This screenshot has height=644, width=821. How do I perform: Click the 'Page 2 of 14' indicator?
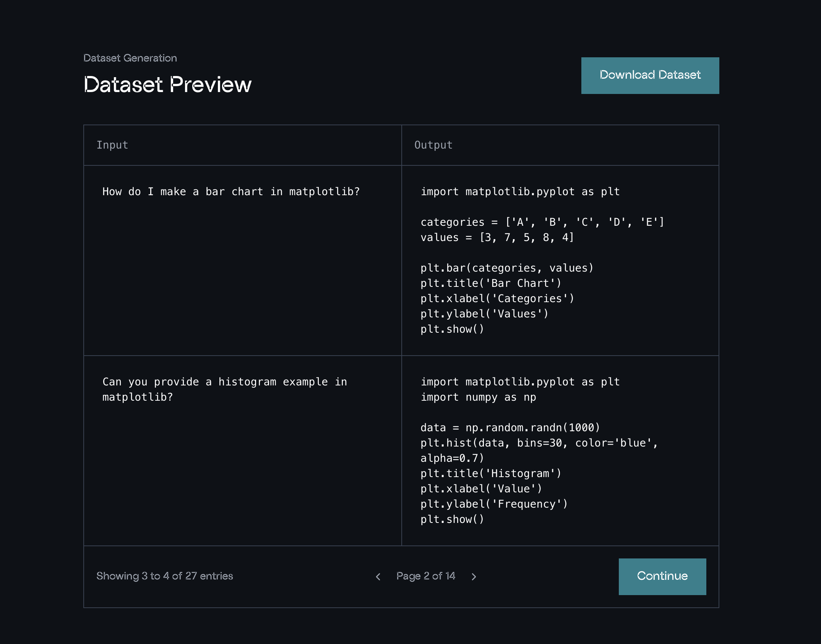click(x=425, y=576)
